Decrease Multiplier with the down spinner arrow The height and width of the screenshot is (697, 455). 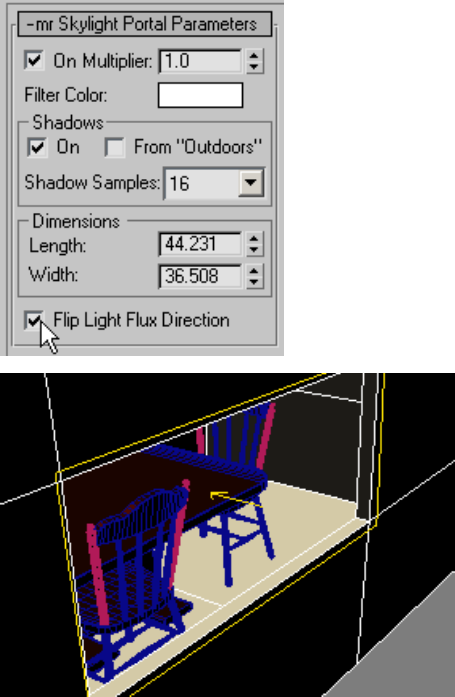(x=254, y=67)
